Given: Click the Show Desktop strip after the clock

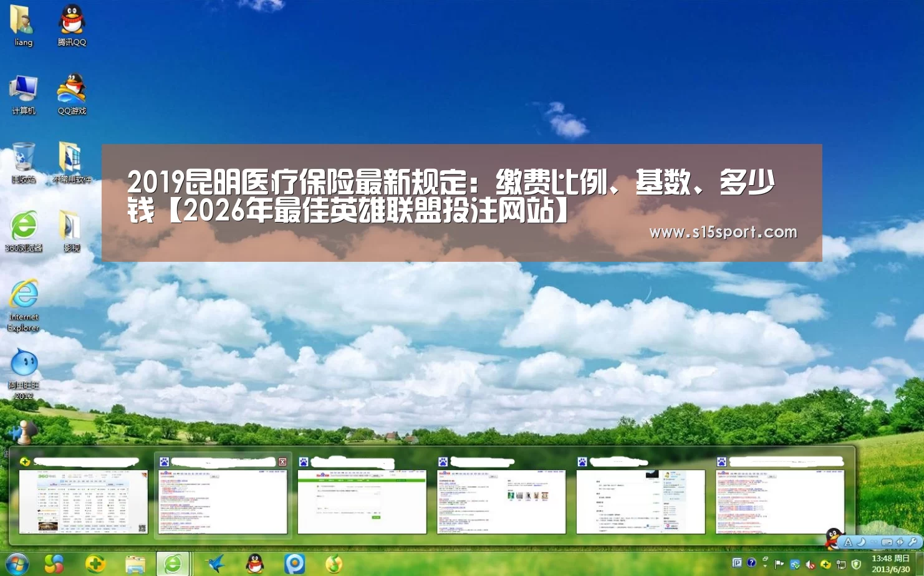Looking at the screenshot, I should click(920, 564).
